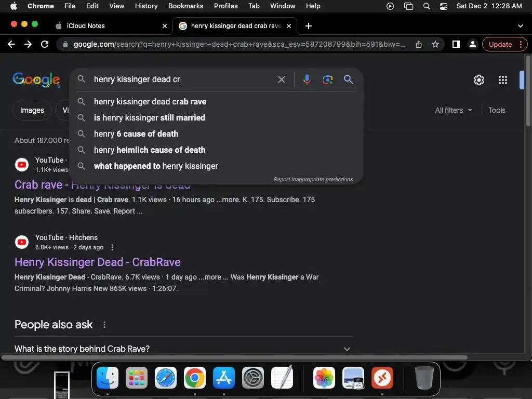The height and width of the screenshot is (399, 532).
Task: Click the date and time in menu bar
Action: pos(489,6)
